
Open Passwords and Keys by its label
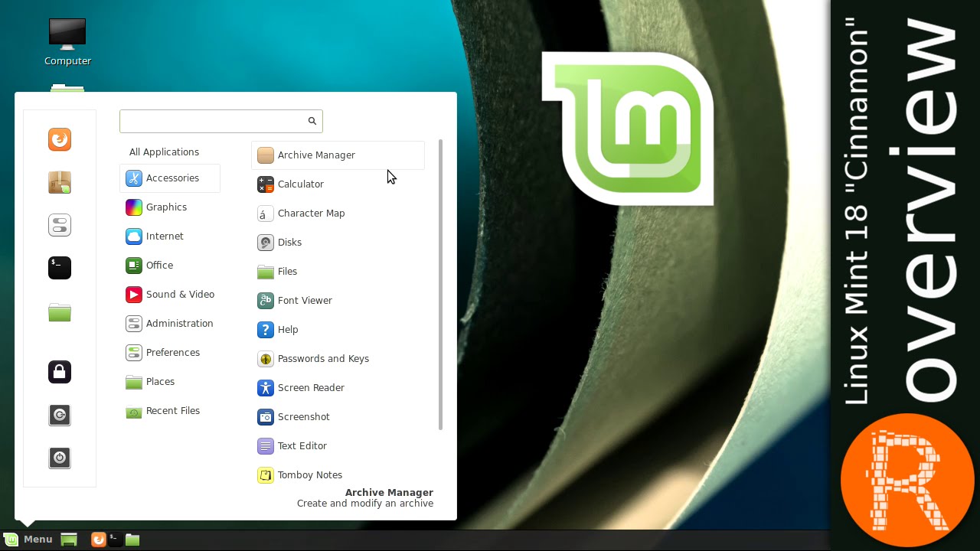click(323, 359)
